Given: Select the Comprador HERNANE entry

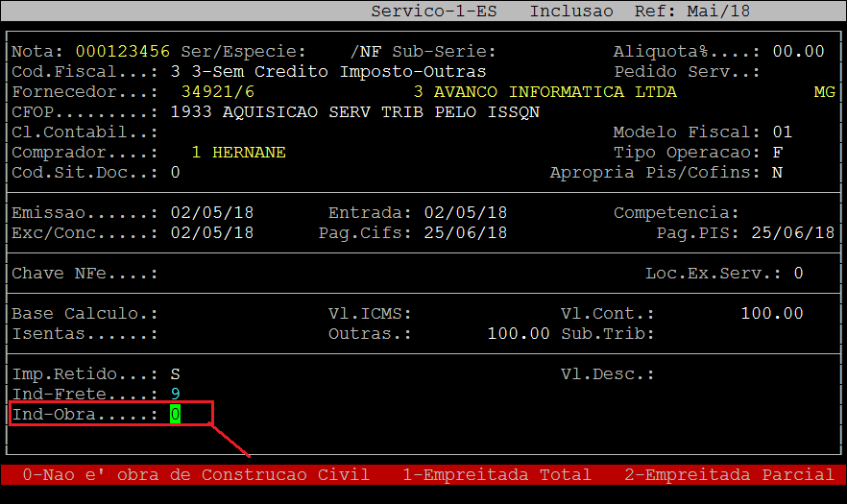Looking at the screenshot, I should coord(238,153).
